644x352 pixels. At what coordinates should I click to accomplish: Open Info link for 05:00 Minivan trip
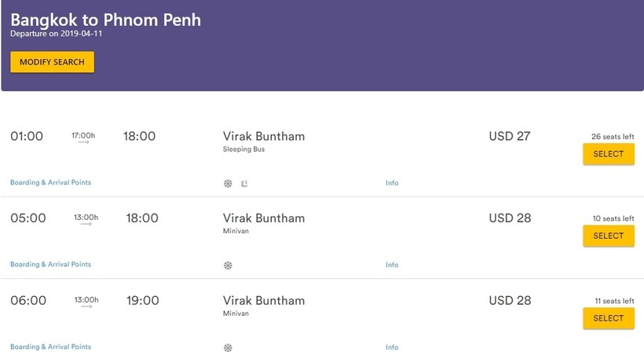tap(392, 265)
